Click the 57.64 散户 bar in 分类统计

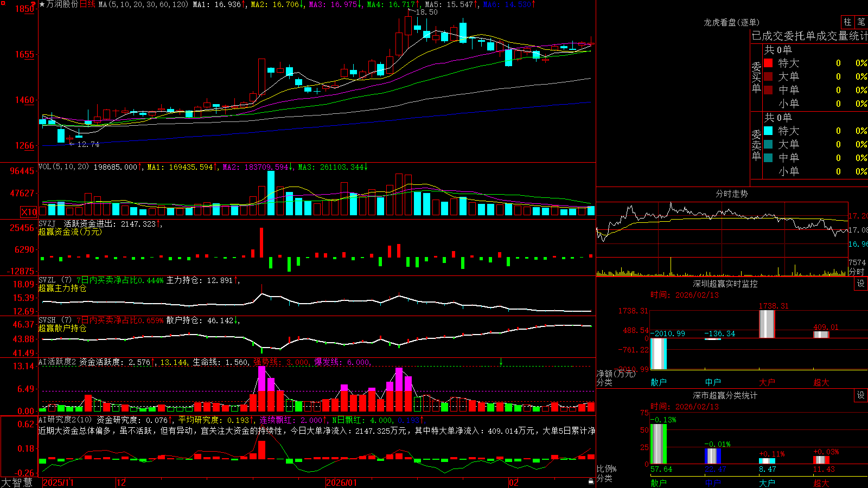click(x=659, y=444)
